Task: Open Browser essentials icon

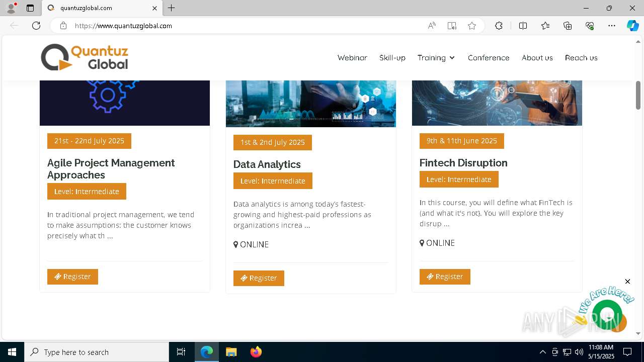Action: (x=590, y=26)
